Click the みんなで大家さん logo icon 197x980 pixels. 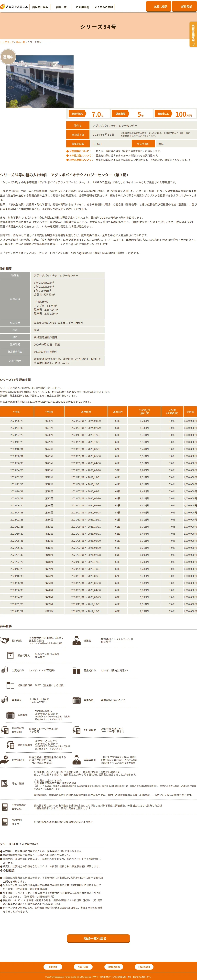[3, 6]
